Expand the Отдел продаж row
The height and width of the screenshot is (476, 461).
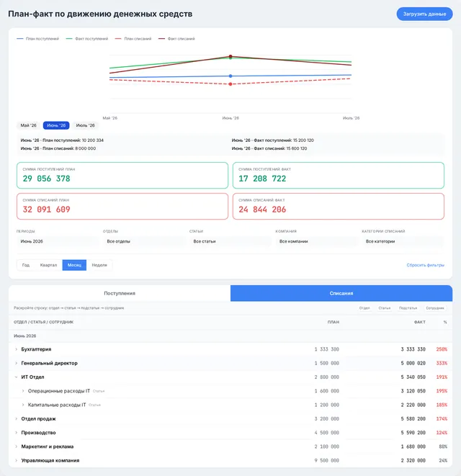point(17,419)
